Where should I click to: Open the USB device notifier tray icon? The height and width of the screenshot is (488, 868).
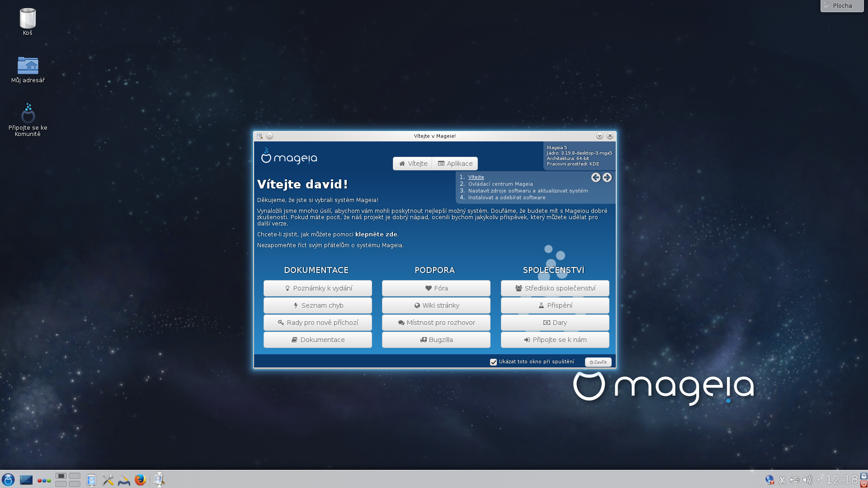pos(794,480)
